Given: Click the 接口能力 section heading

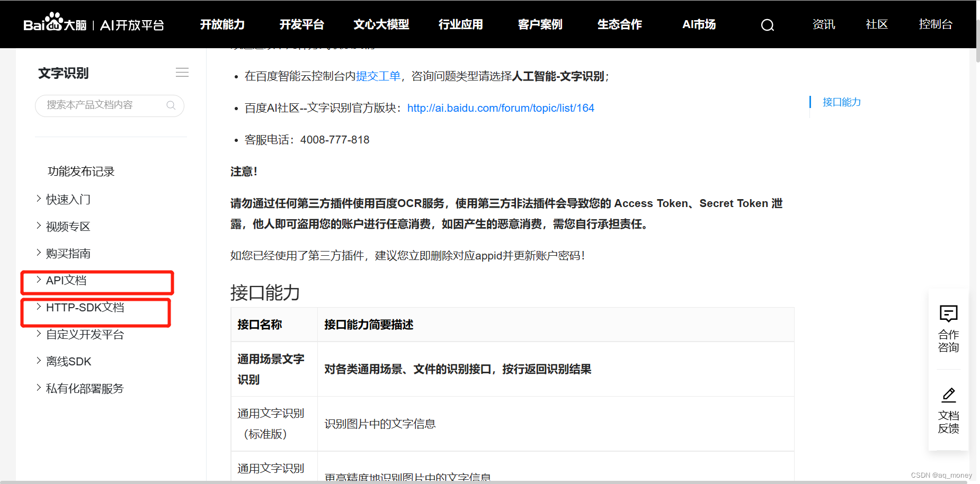Looking at the screenshot, I should point(265,292).
